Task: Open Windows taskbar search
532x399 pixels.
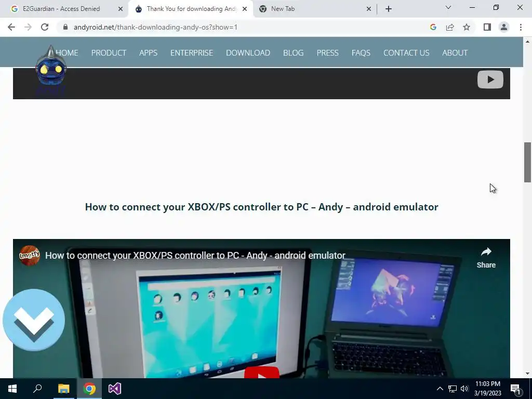Action: (x=37, y=389)
